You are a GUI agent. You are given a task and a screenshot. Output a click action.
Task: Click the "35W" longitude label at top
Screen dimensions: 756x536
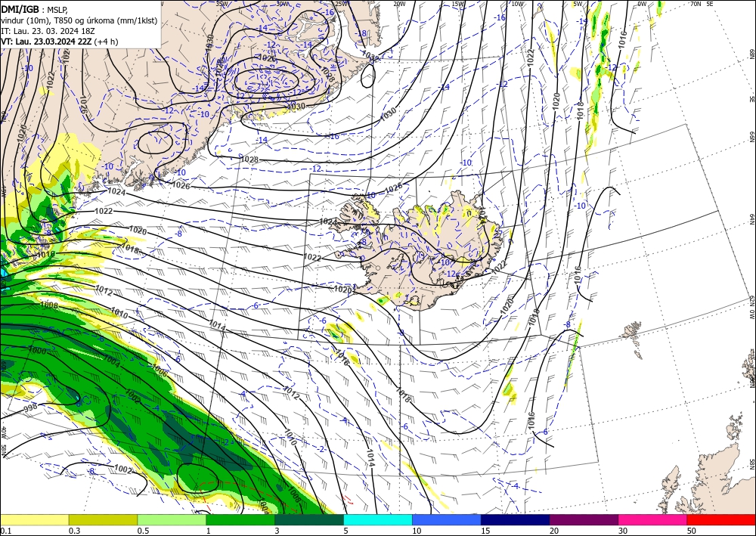pyautogui.click(x=222, y=4)
